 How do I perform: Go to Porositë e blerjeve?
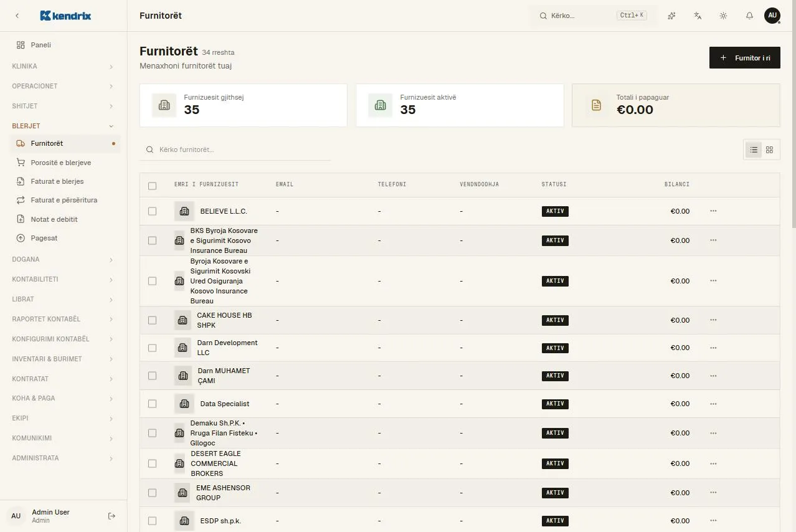pos(65,163)
